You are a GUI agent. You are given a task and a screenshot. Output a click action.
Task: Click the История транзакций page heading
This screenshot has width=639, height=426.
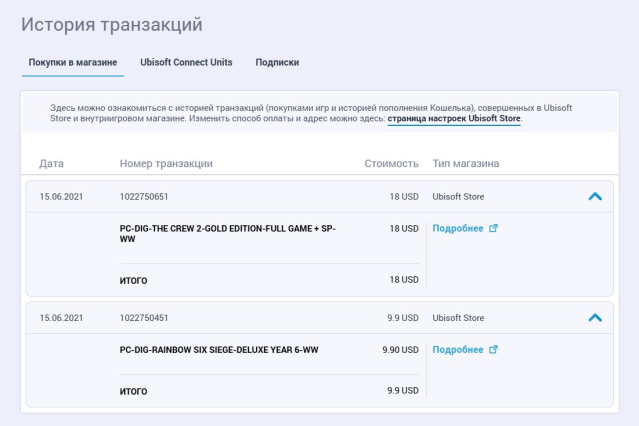(x=112, y=24)
